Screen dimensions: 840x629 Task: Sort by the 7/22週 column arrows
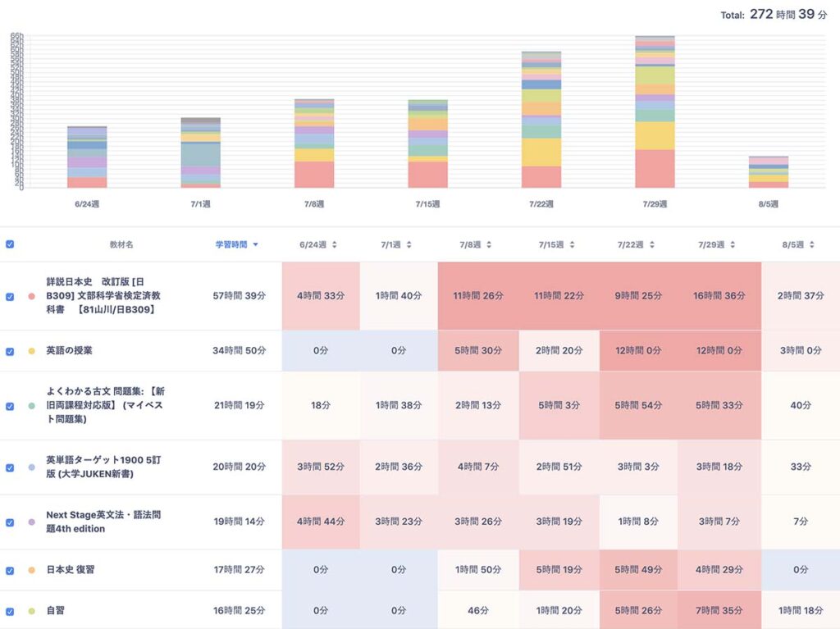click(651, 244)
